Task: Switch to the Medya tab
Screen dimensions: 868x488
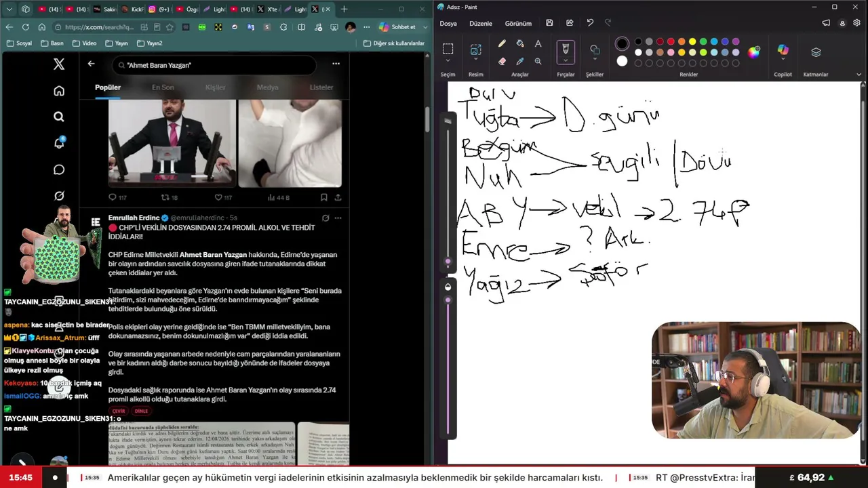Action: (x=267, y=87)
